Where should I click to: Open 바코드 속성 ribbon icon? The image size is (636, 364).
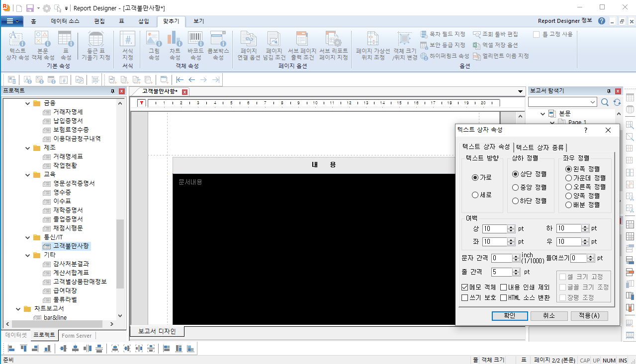point(195,45)
